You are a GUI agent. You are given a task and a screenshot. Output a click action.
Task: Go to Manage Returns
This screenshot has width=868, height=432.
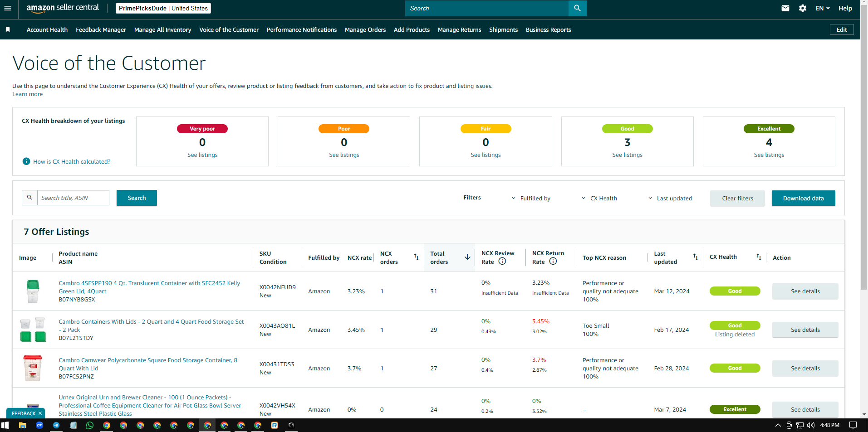(x=459, y=29)
